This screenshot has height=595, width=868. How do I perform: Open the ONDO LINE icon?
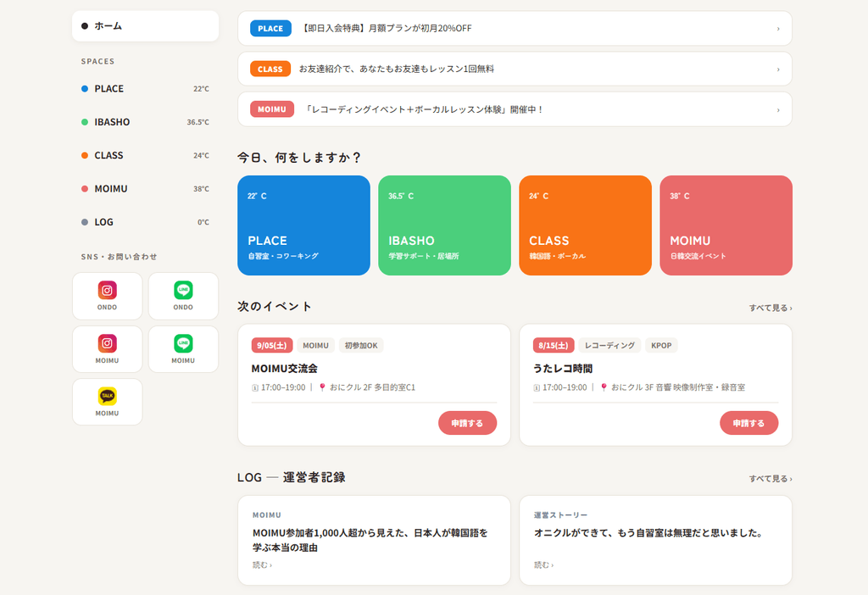point(183,290)
